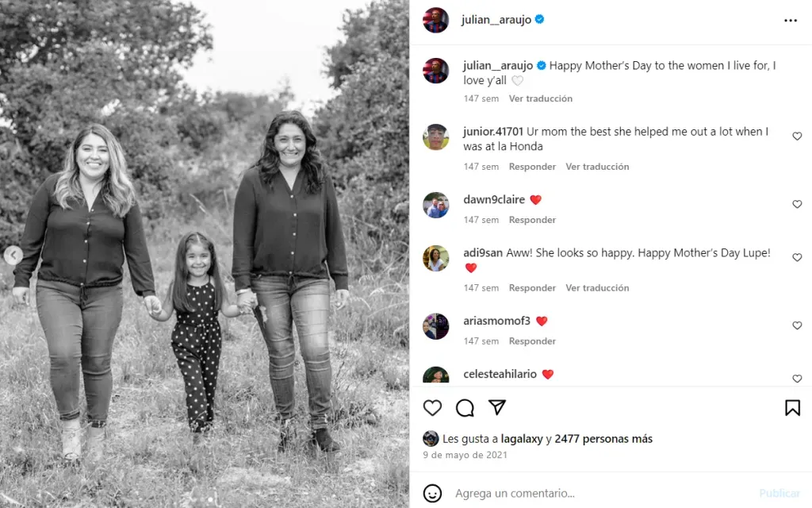Open emoji picker smiley icon
This screenshot has height=508, width=812.
pyautogui.click(x=432, y=493)
